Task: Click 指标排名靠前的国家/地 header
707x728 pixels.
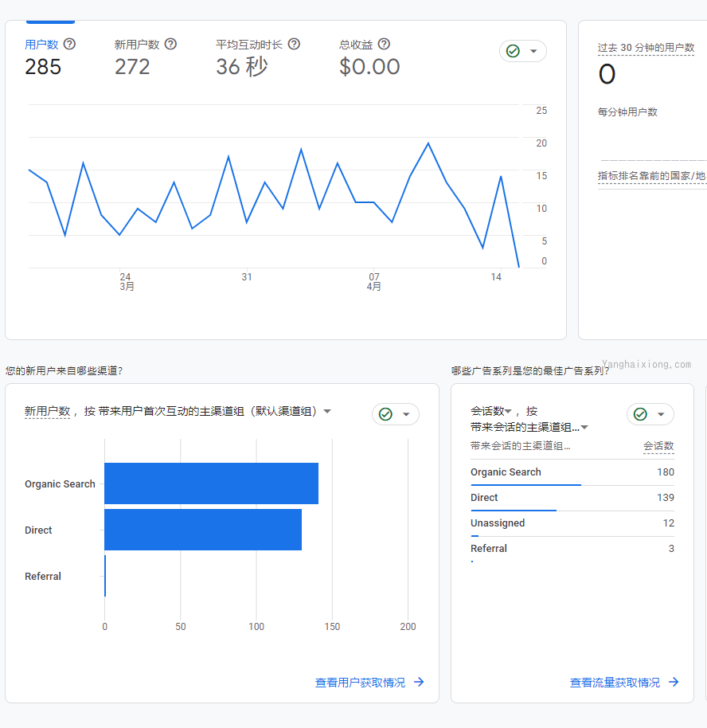Action: point(652,176)
